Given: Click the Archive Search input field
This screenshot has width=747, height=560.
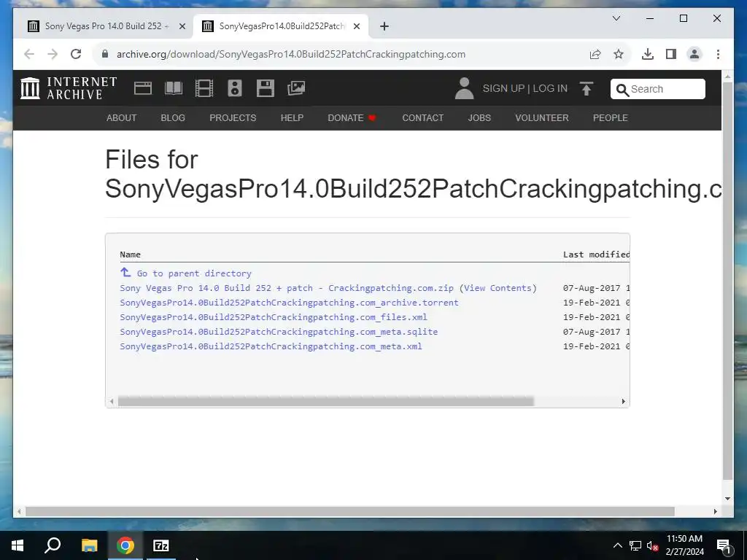Looking at the screenshot, I should [x=667, y=89].
